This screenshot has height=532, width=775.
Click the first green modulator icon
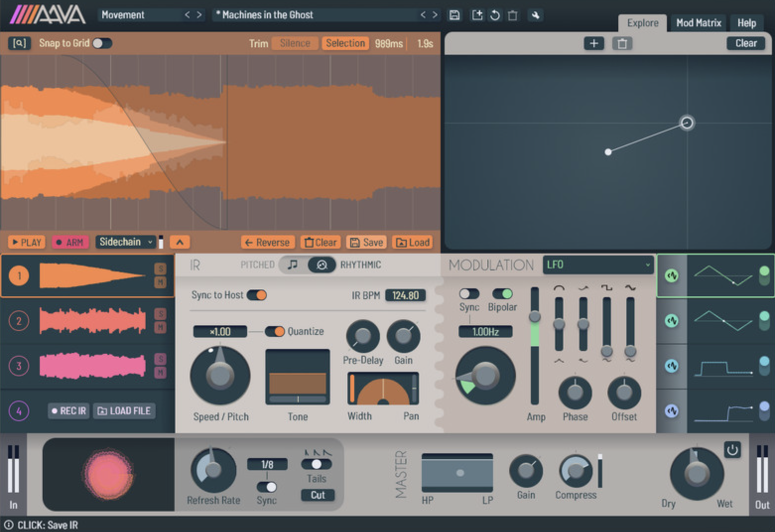click(x=671, y=275)
